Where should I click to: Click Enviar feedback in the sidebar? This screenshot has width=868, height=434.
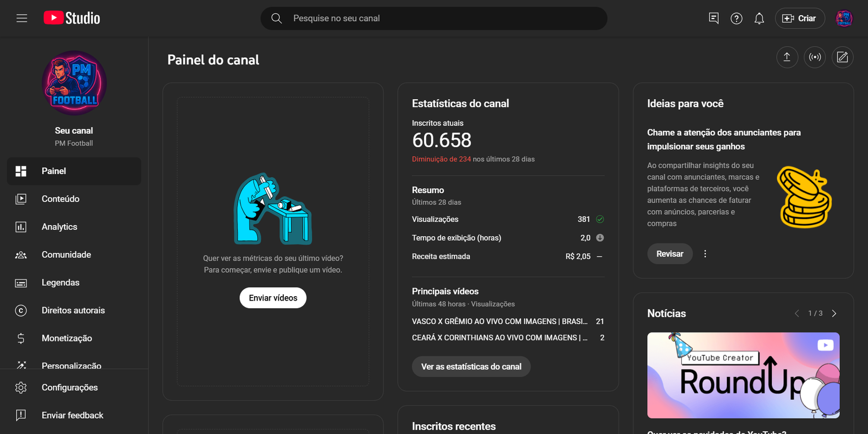click(x=74, y=416)
